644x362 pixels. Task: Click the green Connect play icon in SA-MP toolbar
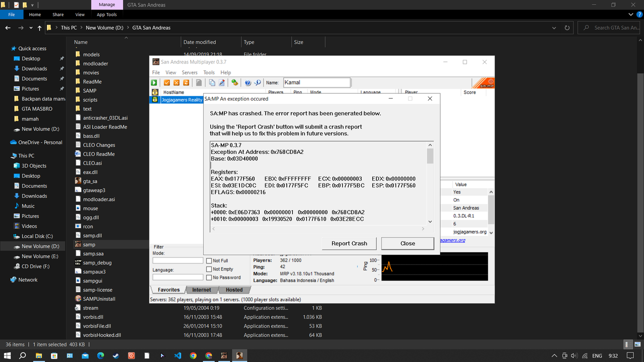155,82
